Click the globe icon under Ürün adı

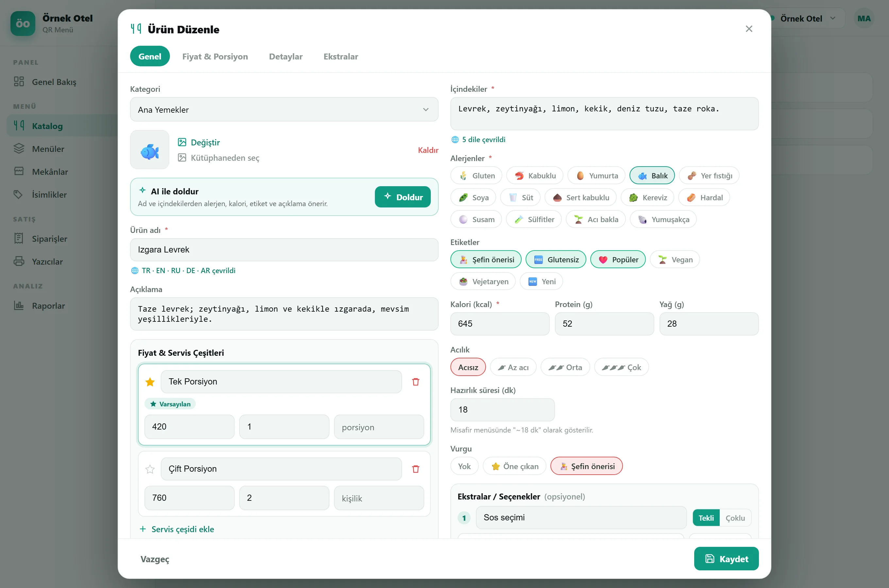coord(135,270)
